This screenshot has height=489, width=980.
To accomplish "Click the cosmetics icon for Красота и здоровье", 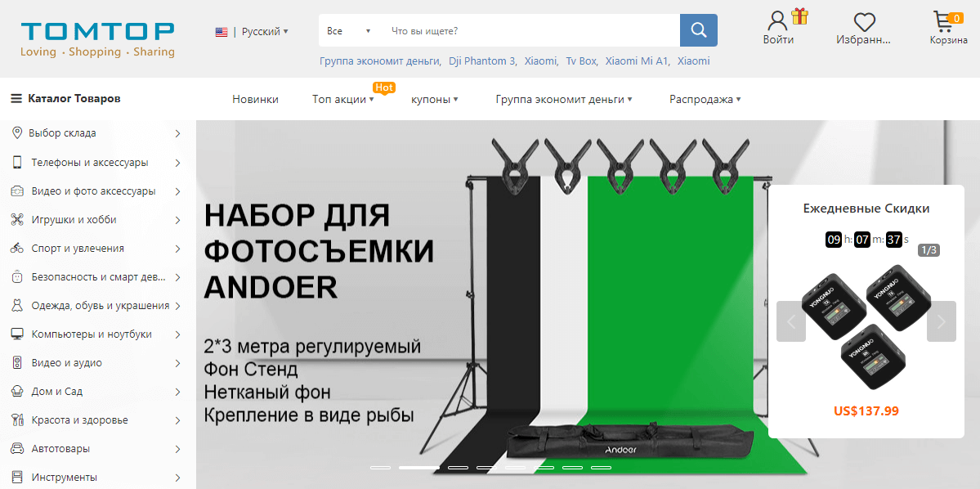I will tap(17, 420).
